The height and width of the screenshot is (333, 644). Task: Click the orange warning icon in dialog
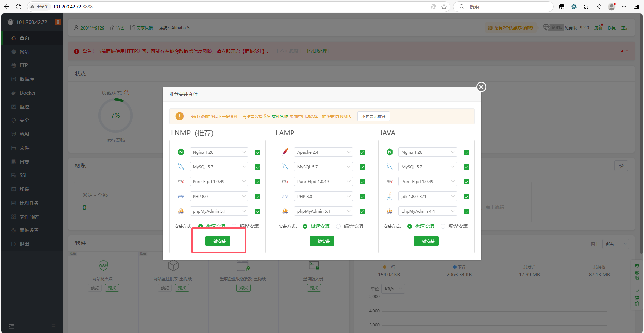click(x=180, y=116)
